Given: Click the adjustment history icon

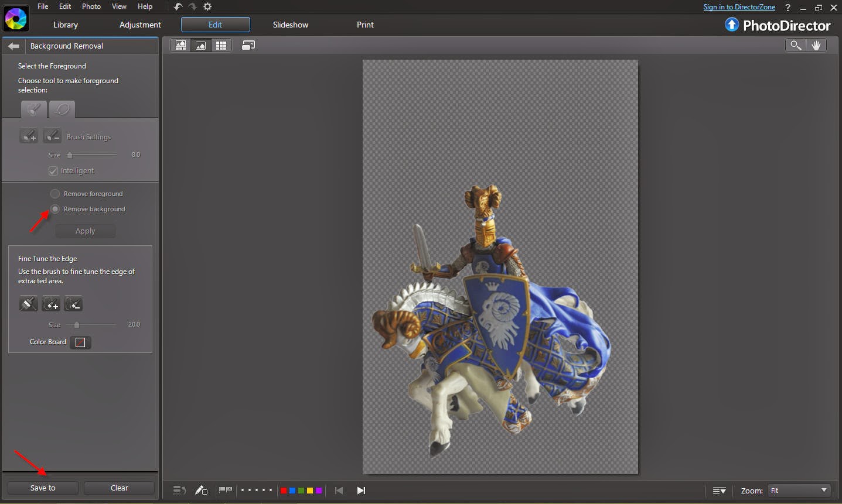Looking at the screenshot, I should (x=179, y=491).
